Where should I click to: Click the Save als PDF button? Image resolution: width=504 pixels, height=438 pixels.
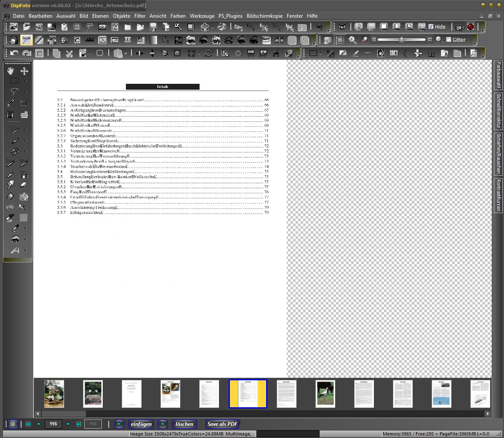222,424
